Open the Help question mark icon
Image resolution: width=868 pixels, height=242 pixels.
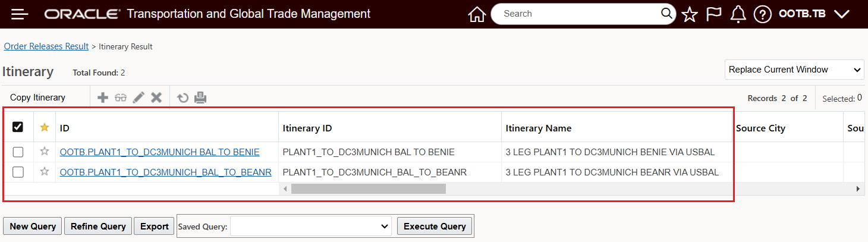point(762,14)
